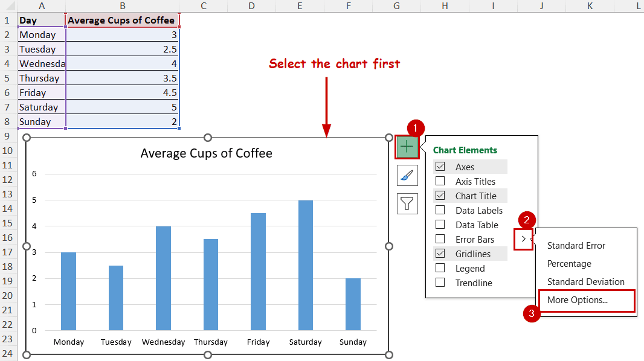Click the Saturday bar in the chart

click(x=306, y=265)
